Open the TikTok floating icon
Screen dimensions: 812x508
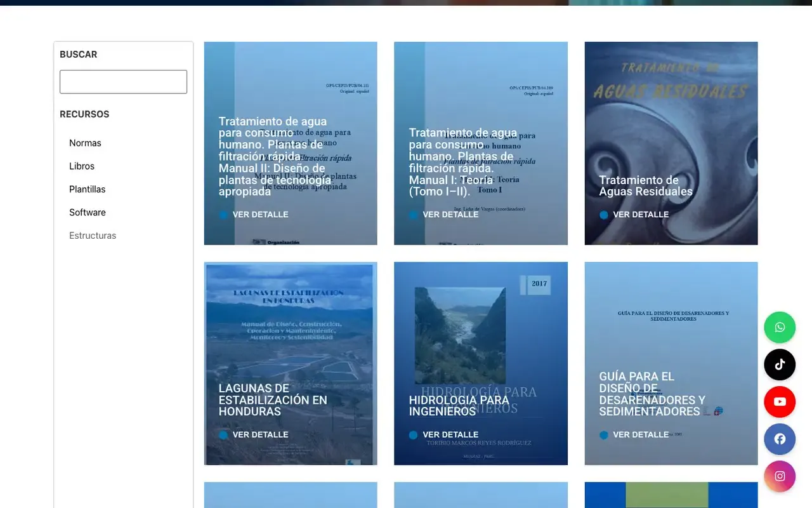tap(780, 364)
